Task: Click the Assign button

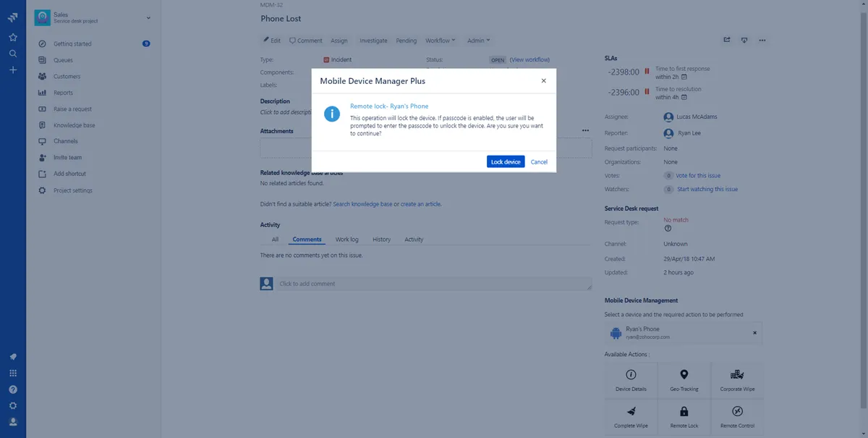Action: (x=339, y=41)
